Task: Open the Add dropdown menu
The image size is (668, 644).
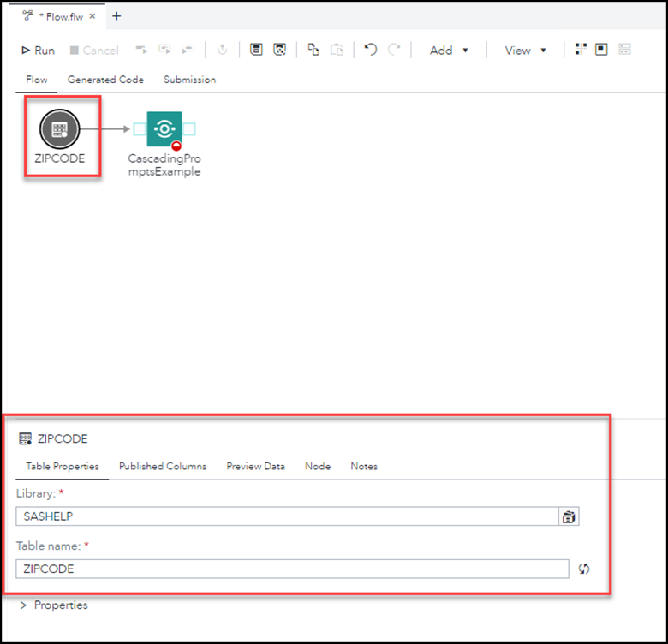Action: pos(449,51)
